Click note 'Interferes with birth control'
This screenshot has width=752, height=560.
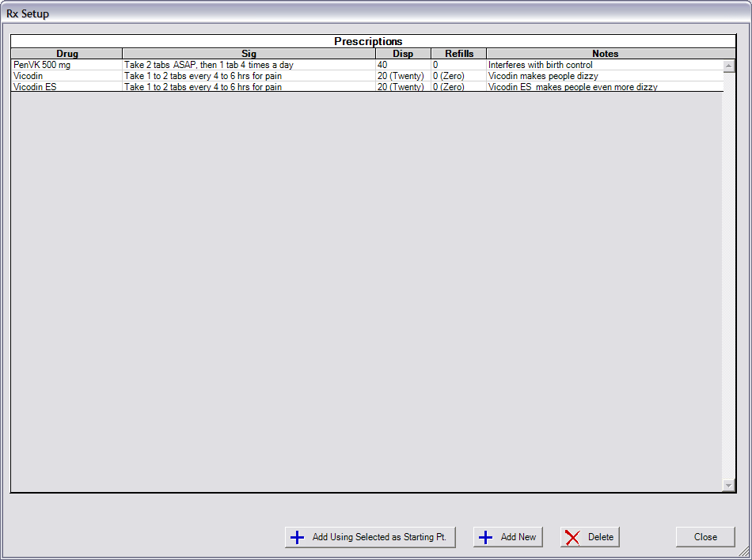pyautogui.click(x=540, y=65)
